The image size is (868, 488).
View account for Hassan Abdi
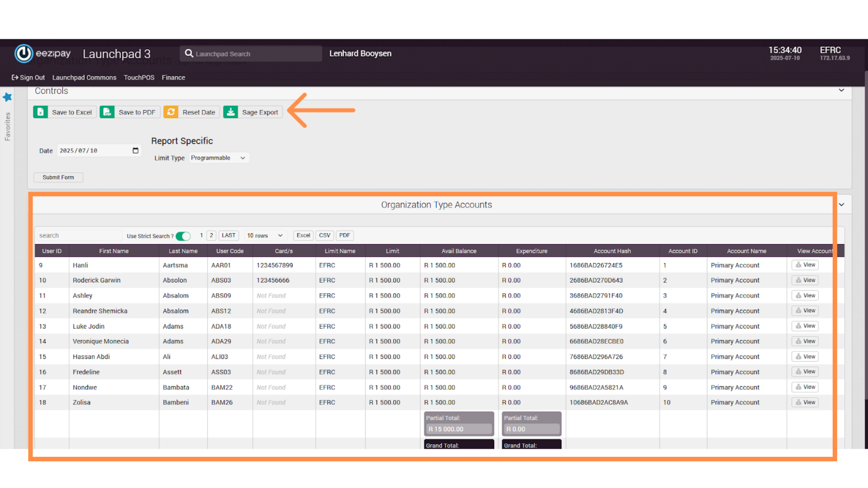pyautogui.click(x=805, y=357)
